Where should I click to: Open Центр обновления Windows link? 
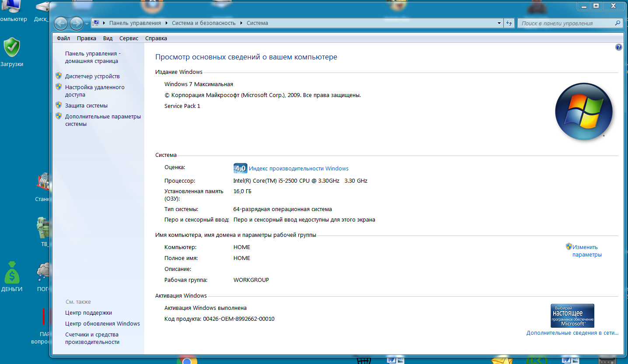point(103,323)
